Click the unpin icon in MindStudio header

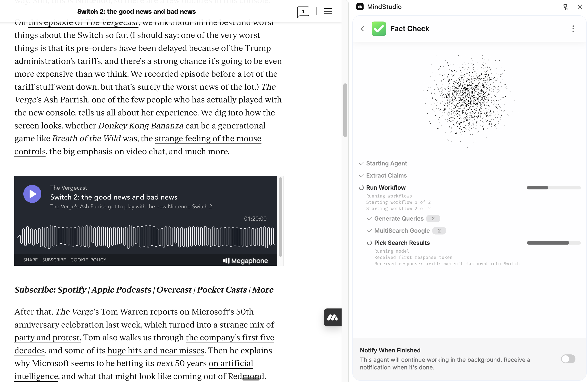pyautogui.click(x=565, y=7)
